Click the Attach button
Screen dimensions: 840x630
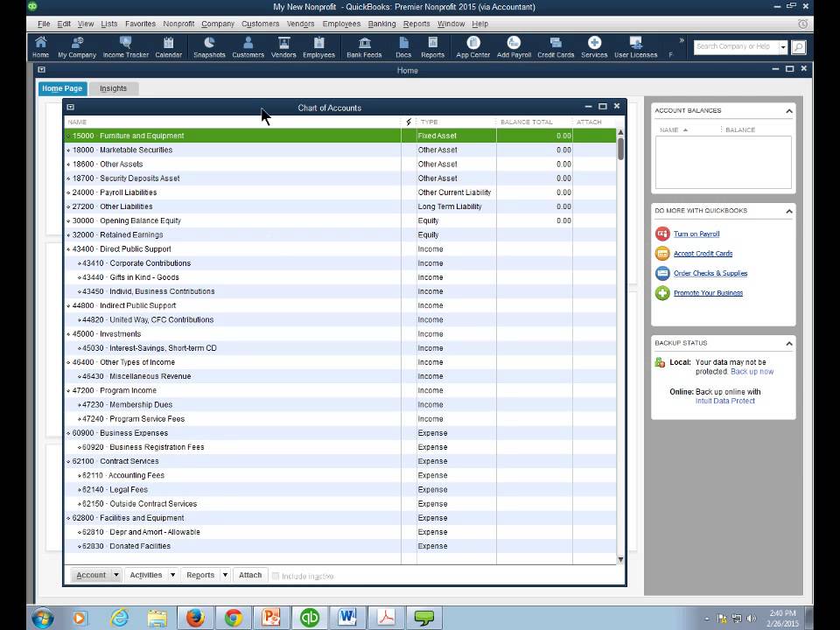pyautogui.click(x=250, y=575)
